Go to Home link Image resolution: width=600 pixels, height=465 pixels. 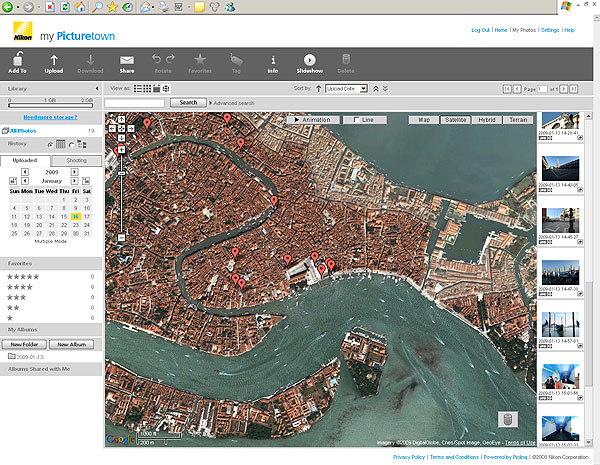click(501, 30)
